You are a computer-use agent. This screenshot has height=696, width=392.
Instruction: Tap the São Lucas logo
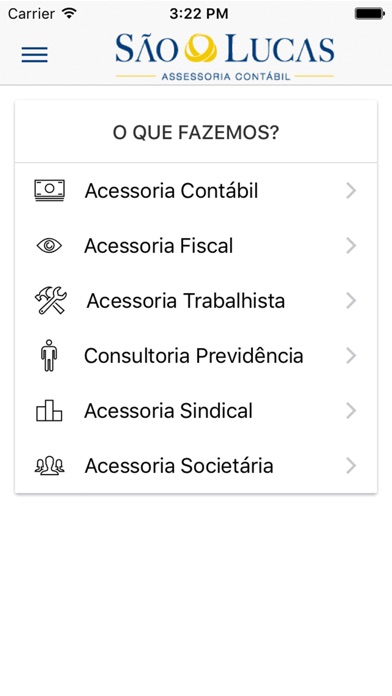225,57
